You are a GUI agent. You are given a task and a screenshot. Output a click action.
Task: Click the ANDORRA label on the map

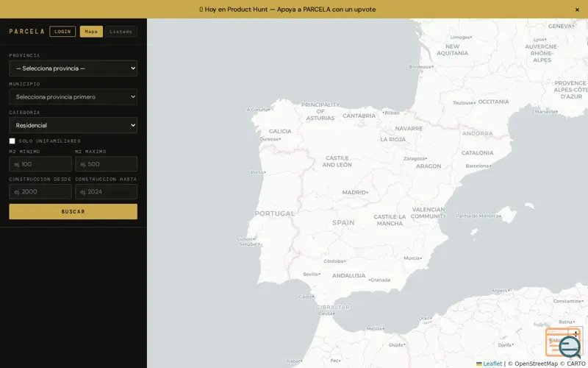click(x=477, y=133)
